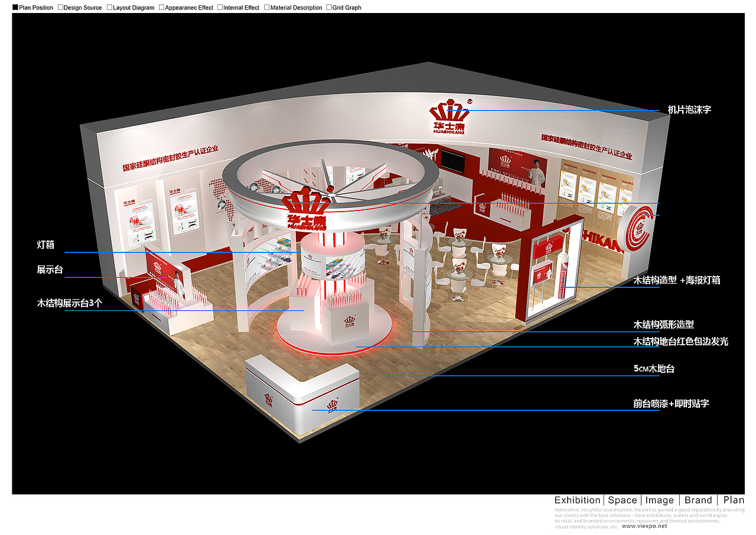Click the 木结构造型 +海报灯箱 label

677,280
